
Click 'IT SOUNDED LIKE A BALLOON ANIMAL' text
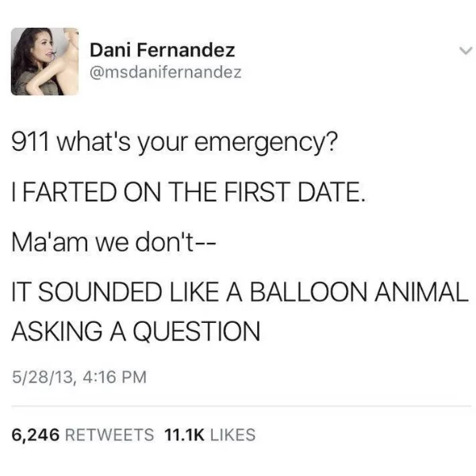point(240,292)
